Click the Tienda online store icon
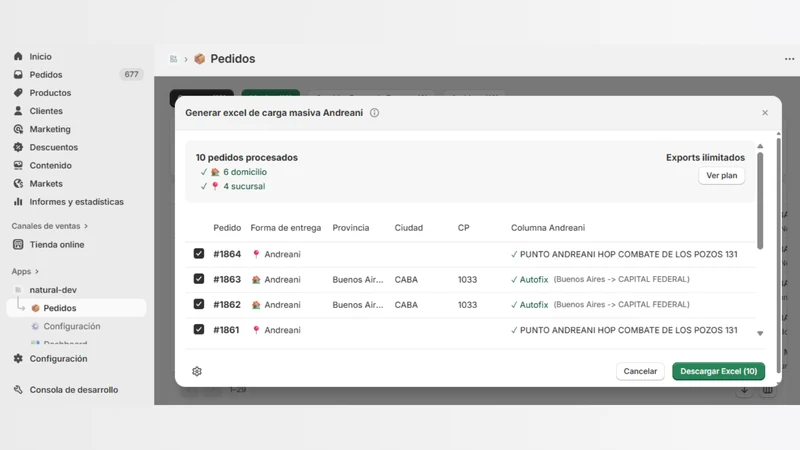This screenshot has width=800, height=450. (x=18, y=244)
